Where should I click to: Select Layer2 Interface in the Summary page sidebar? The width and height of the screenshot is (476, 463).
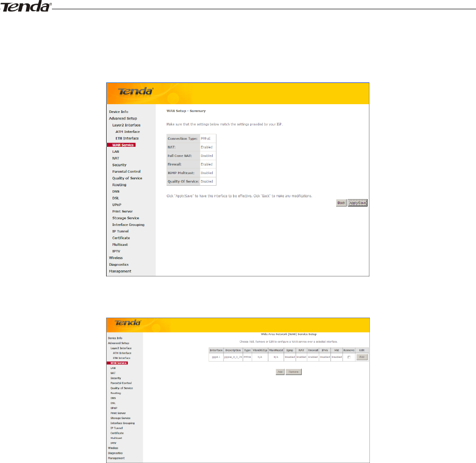click(x=126, y=125)
